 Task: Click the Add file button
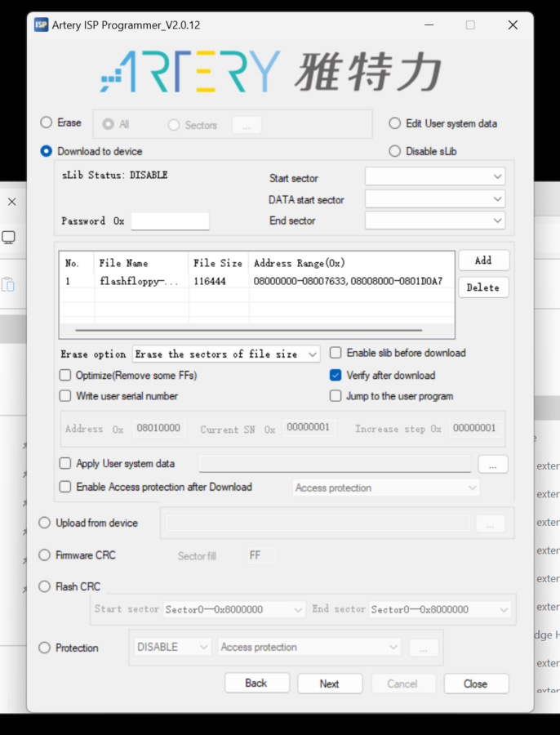tap(483, 261)
